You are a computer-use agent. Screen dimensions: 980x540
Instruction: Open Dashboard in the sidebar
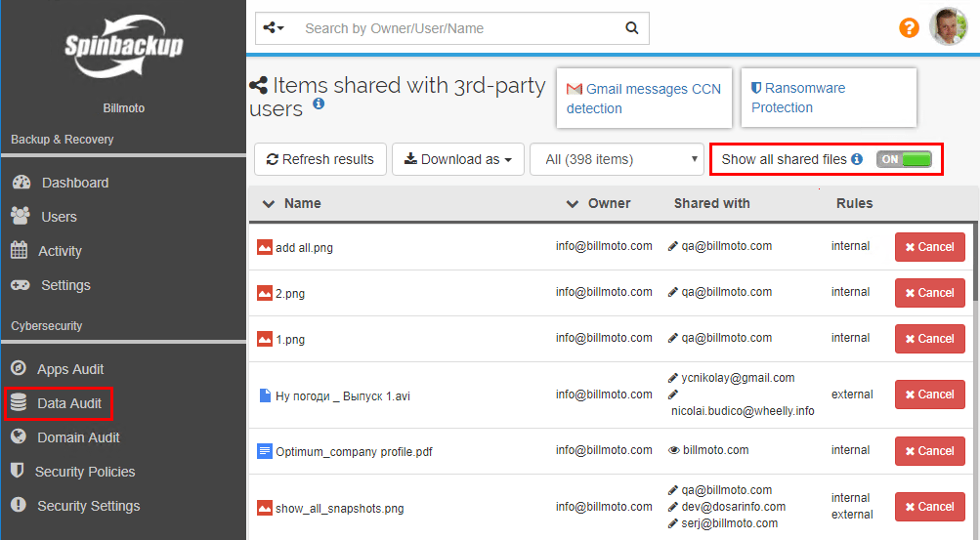pyautogui.click(x=75, y=183)
